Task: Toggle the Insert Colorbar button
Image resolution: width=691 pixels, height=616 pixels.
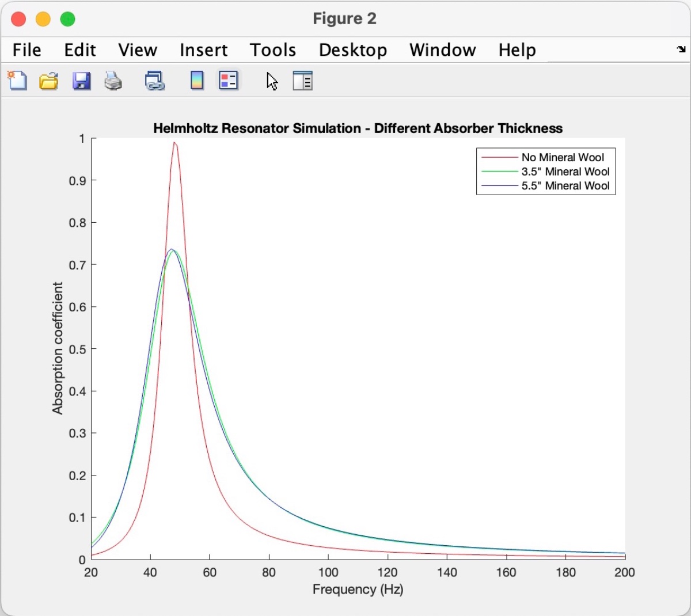Action: click(197, 81)
